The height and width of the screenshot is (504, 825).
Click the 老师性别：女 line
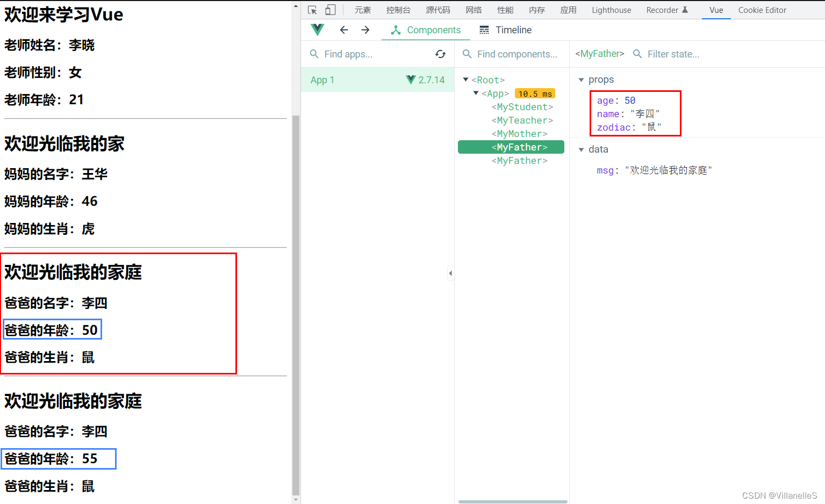tap(43, 73)
